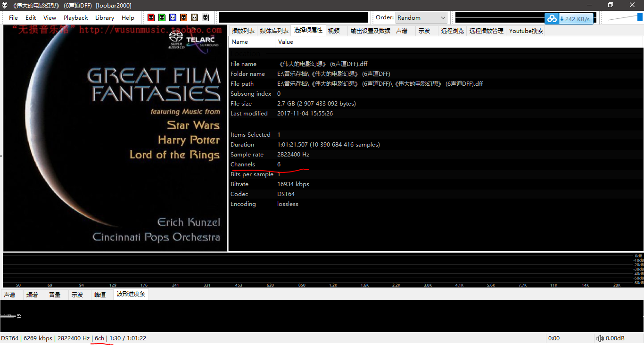
Task: Click the gray alien toolbar icon
Action: click(x=205, y=17)
